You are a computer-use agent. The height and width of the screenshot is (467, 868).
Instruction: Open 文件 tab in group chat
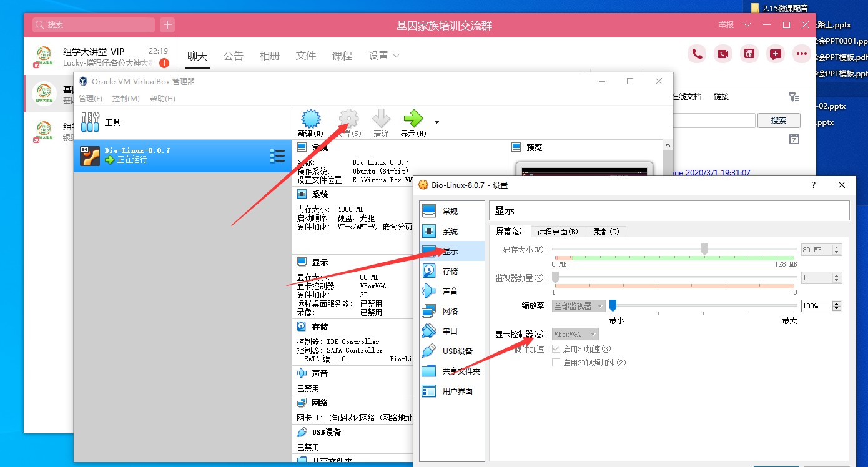point(306,56)
